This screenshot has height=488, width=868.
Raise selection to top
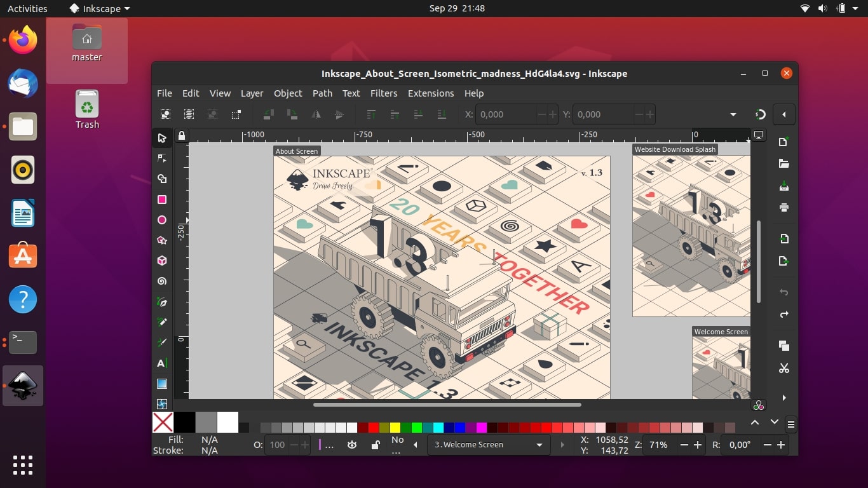[x=372, y=114]
